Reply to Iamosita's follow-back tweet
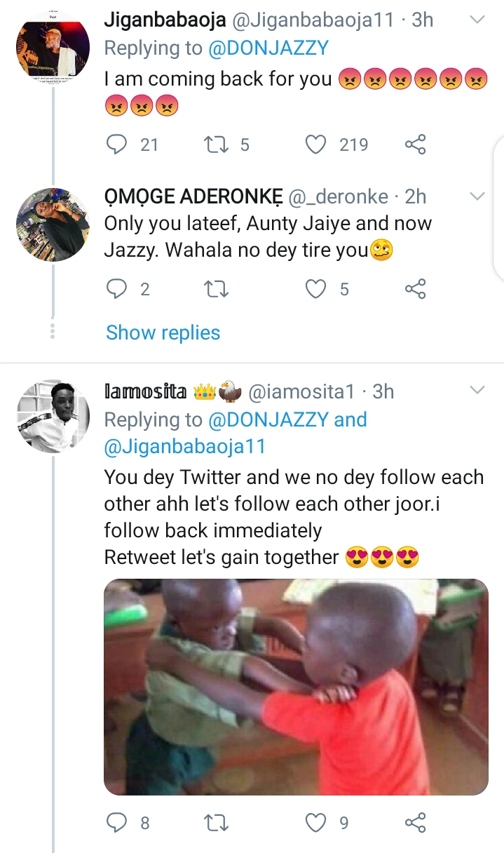Screen dimensions: 504x853 point(115,822)
